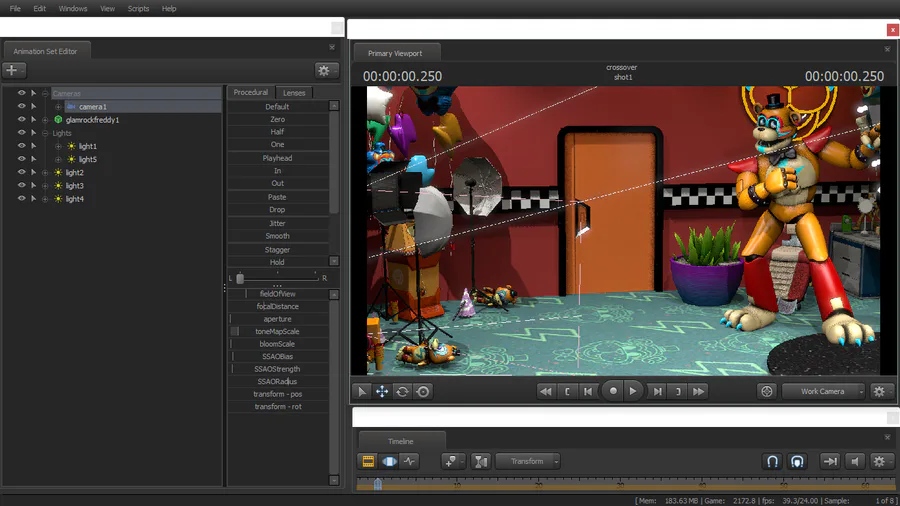Switch to Graph Editor mode icon
Screen dimensions: 900x506
tap(409, 461)
